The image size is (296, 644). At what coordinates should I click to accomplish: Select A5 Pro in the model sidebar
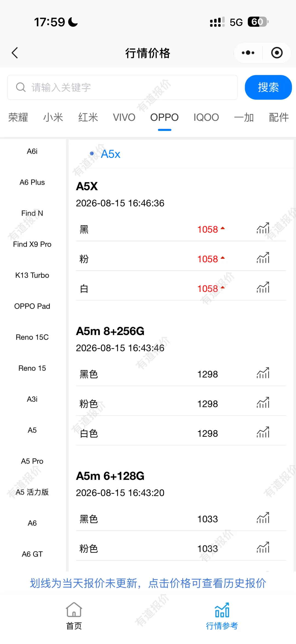point(32,461)
